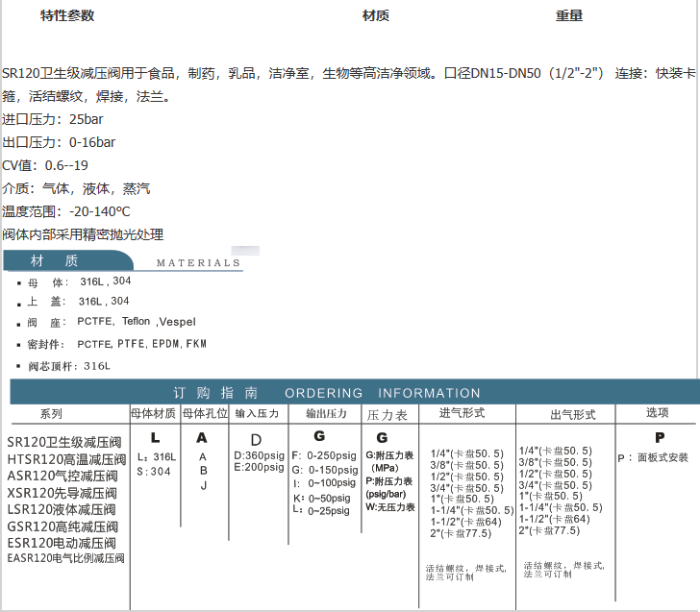Open the 特性参数 tab
The height and width of the screenshot is (612, 700).
click(67, 15)
